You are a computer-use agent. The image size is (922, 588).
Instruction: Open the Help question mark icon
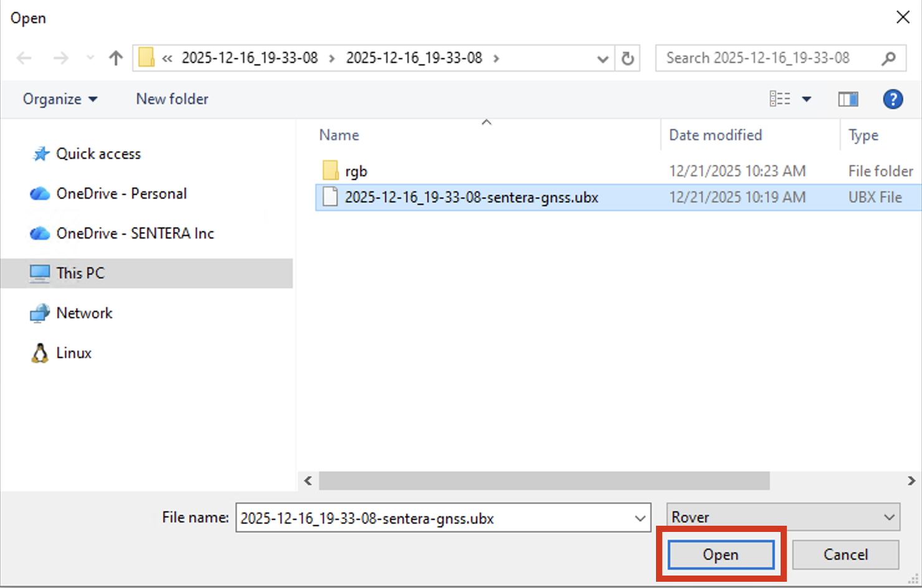(x=892, y=99)
